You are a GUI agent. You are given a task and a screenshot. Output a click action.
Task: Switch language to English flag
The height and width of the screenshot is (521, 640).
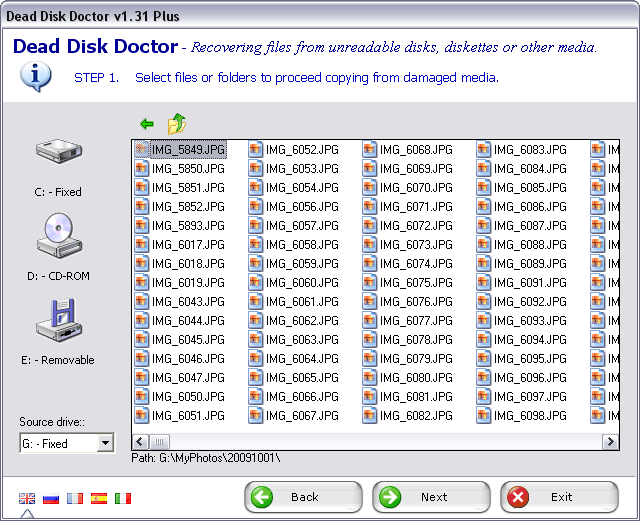[27, 499]
